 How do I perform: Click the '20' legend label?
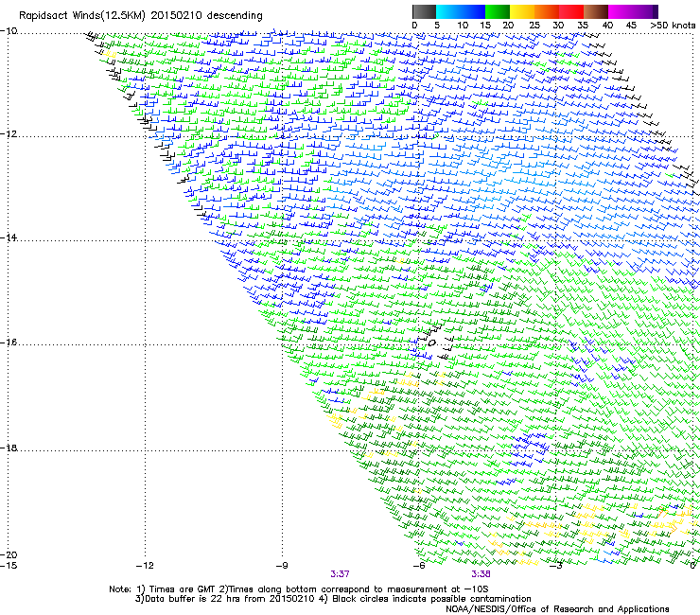508,26
